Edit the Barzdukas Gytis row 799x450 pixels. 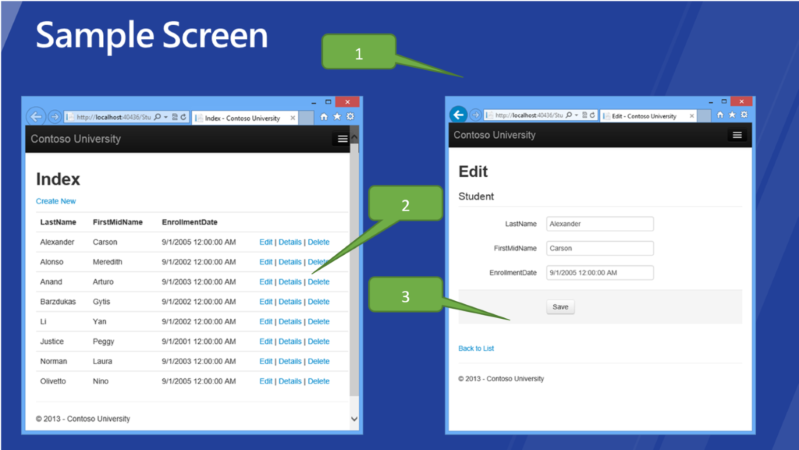tap(265, 302)
